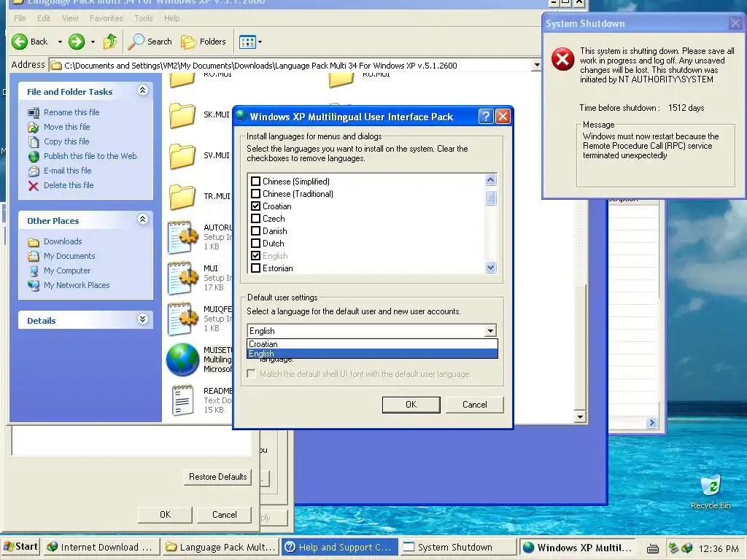Screen dimensions: 747x560
Task: Click language list scroll down arrow
Action: click(491, 268)
